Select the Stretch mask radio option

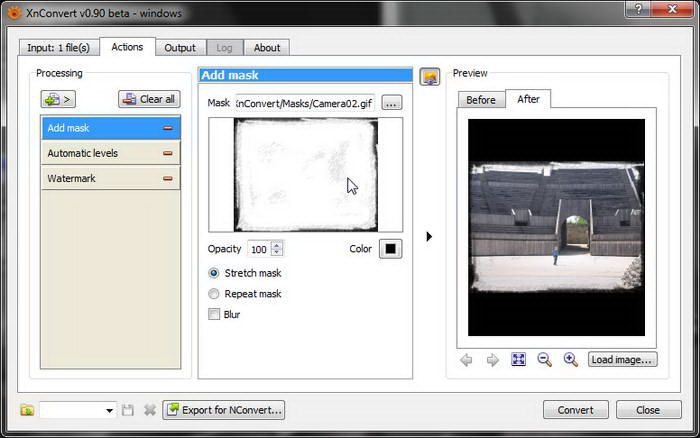coord(214,273)
